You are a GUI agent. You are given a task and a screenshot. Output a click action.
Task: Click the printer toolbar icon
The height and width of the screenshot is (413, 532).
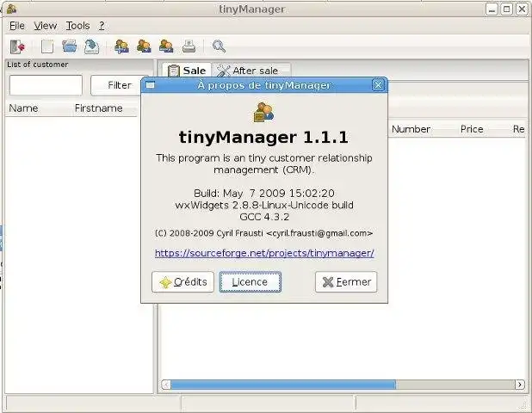(x=189, y=46)
